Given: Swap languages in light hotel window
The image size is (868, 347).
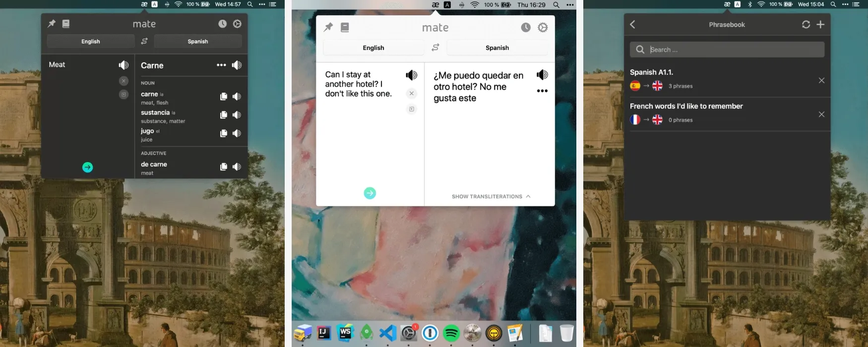Looking at the screenshot, I should [435, 48].
